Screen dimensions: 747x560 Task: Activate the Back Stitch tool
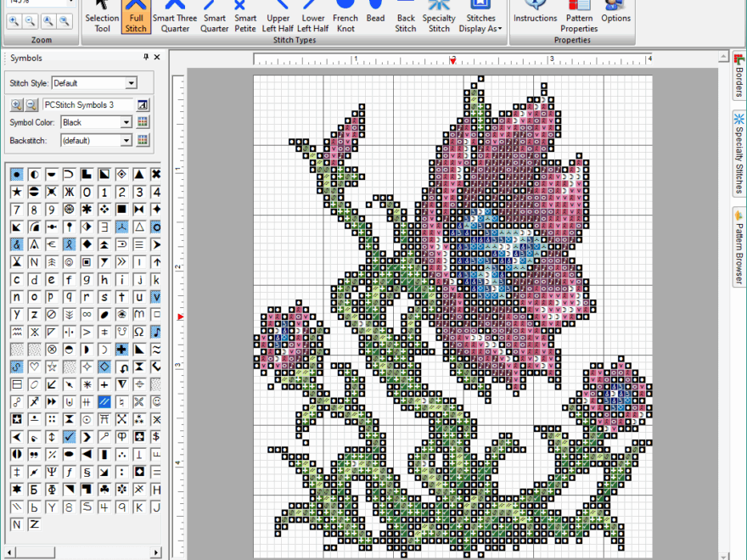click(x=405, y=17)
